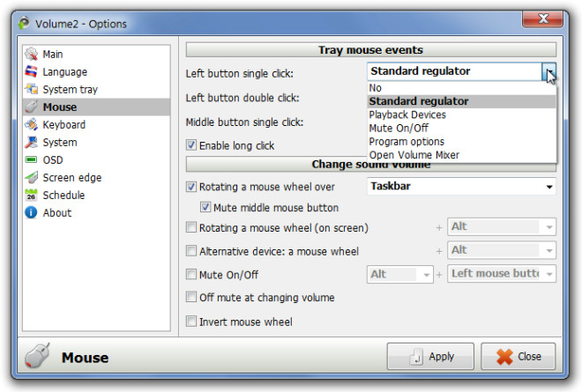
Task: Enable Off mute at changing volume
Action: point(191,297)
